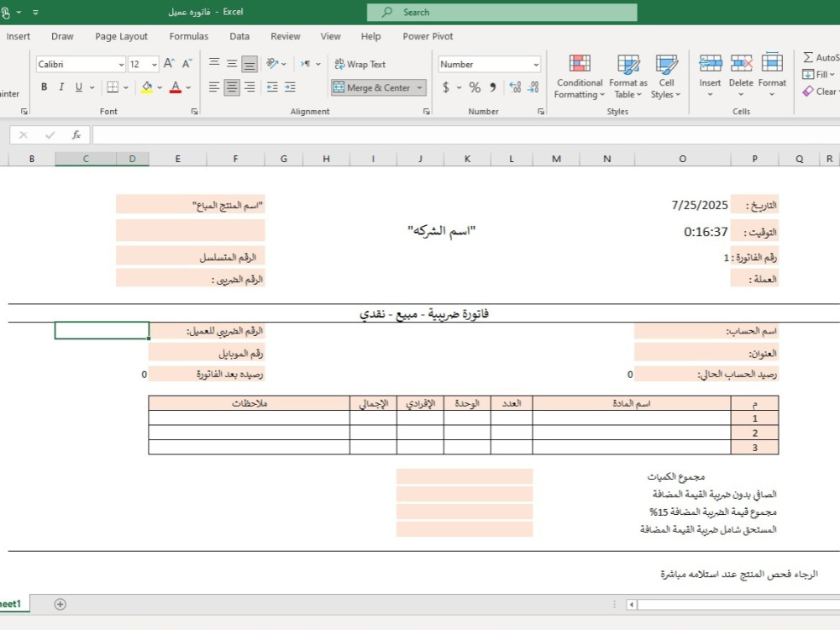840x630 pixels.
Task: Apply the red Font Color
Action: click(x=176, y=87)
